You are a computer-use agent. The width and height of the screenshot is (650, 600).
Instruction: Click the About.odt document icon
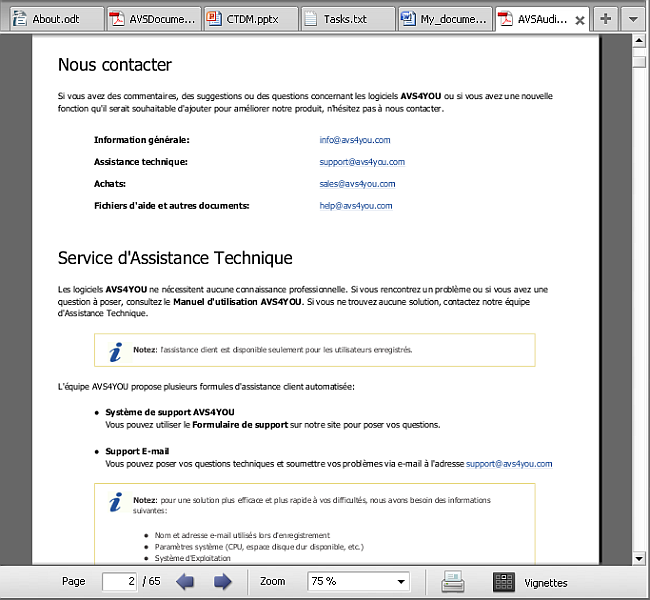click(20, 19)
